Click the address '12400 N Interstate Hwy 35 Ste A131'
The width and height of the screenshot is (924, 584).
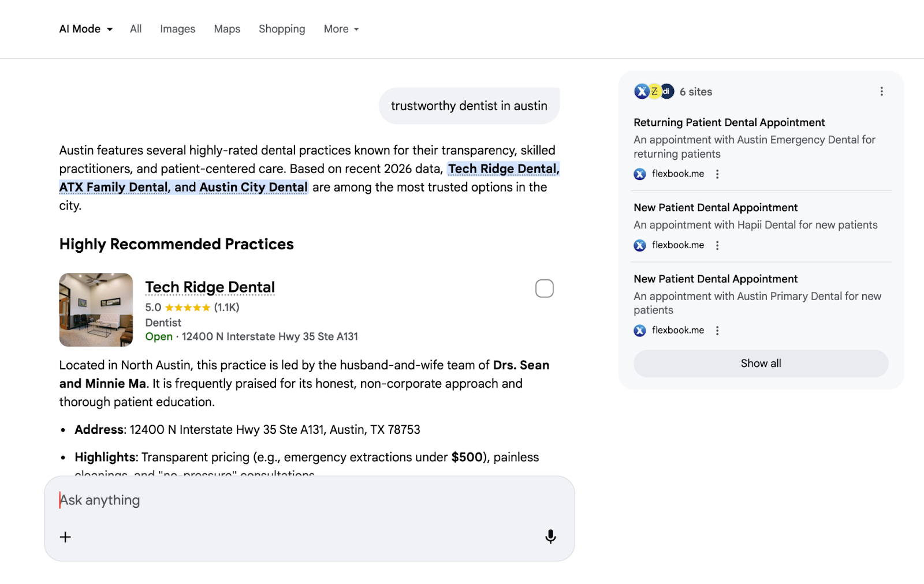pos(270,336)
